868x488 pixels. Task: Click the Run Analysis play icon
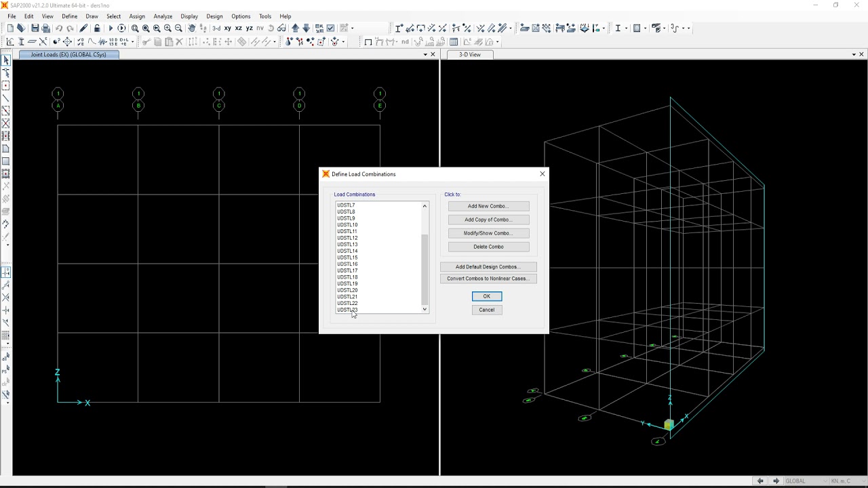coord(111,28)
